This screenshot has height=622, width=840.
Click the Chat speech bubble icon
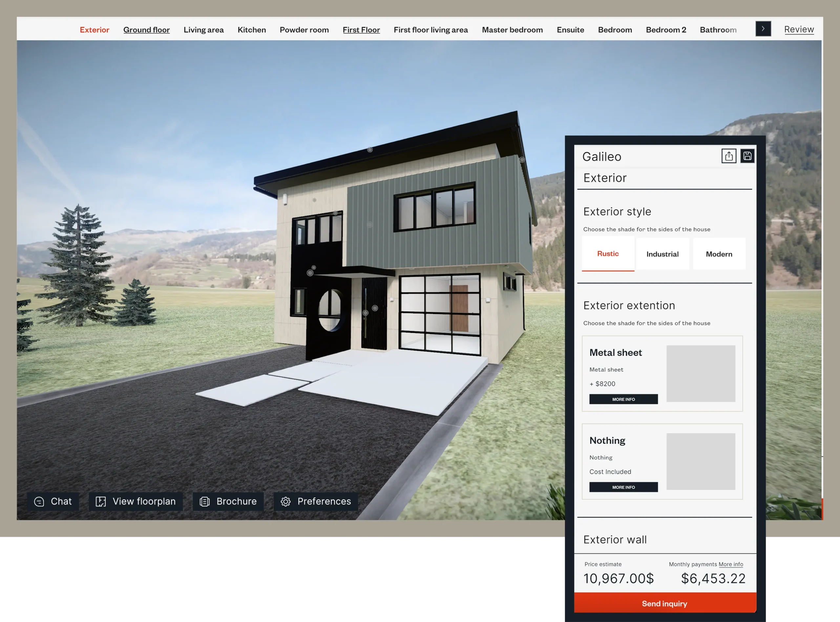tap(39, 502)
